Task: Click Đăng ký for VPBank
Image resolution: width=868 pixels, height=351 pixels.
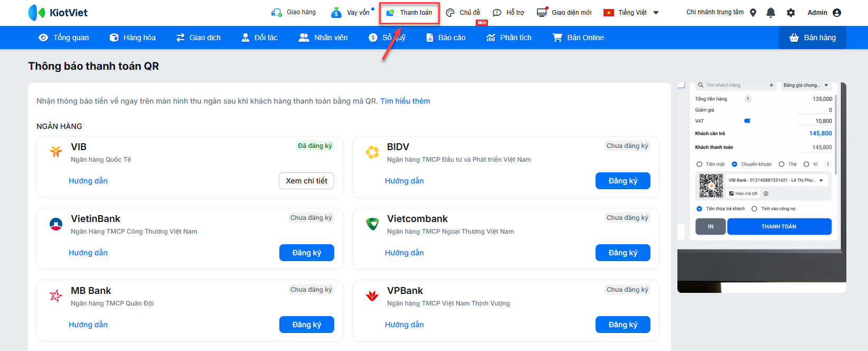Action: [623, 325]
